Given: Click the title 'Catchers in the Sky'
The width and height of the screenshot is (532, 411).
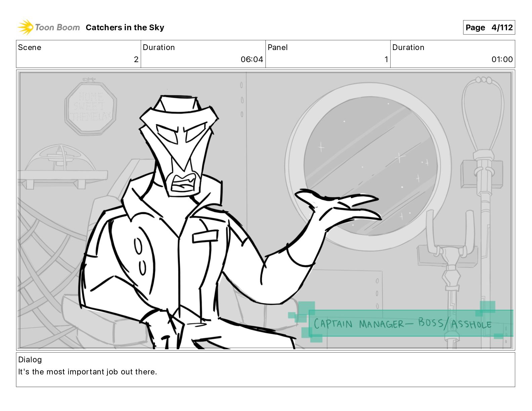Looking at the screenshot, I should pyautogui.click(x=125, y=28).
